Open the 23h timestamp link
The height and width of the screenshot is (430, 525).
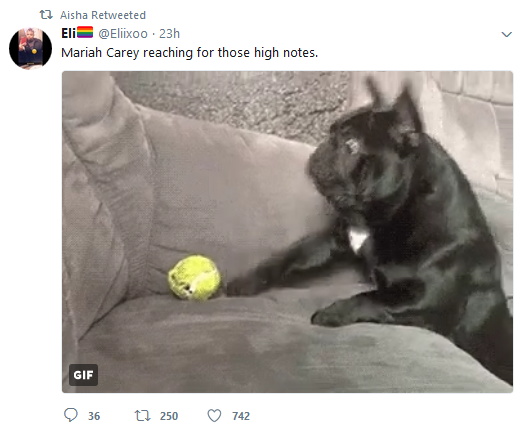[169, 34]
